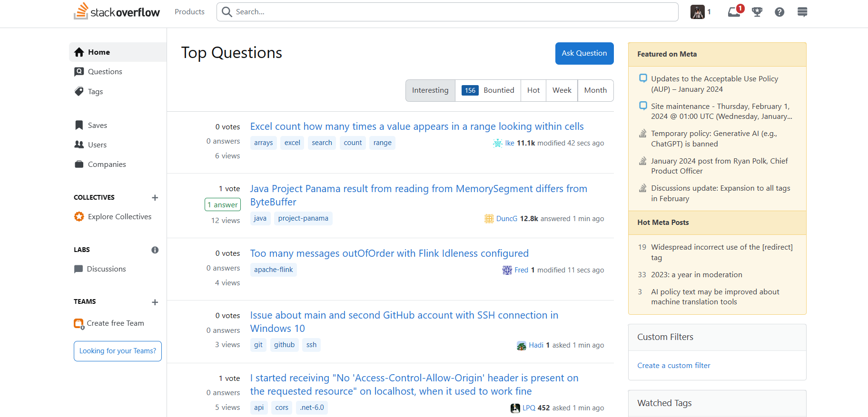Click the Create free Team briefcase icon
The width and height of the screenshot is (868, 417).
tap(79, 324)
